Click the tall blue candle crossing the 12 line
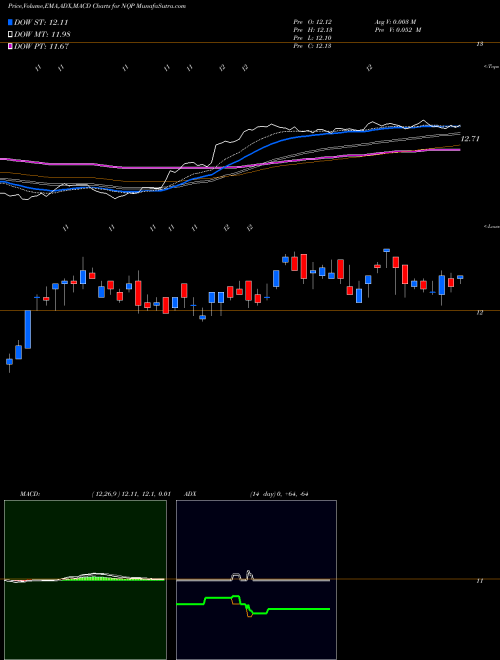The width and height of the screenshot is (500, 660). (x=28, y=330)
